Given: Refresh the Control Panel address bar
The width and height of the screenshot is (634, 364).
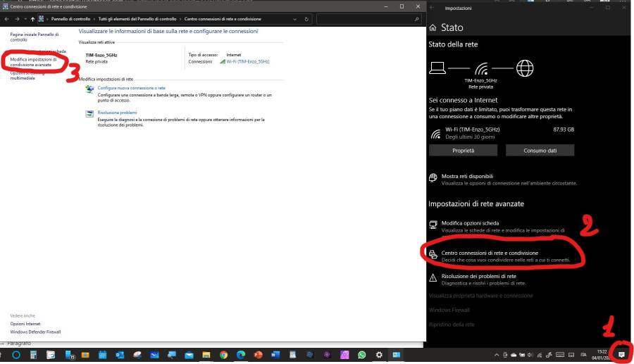Looking at the screenshot, I should coord(307,18).
